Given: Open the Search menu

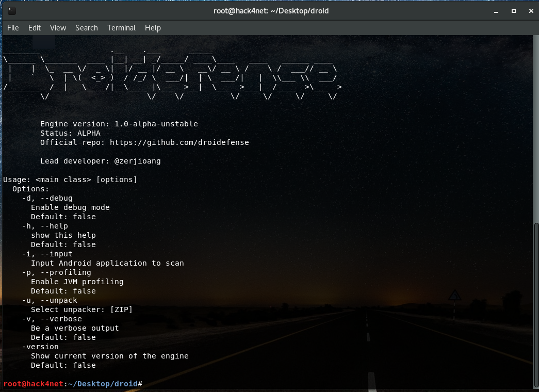Looking at the screenshot, I should [87, 28].
